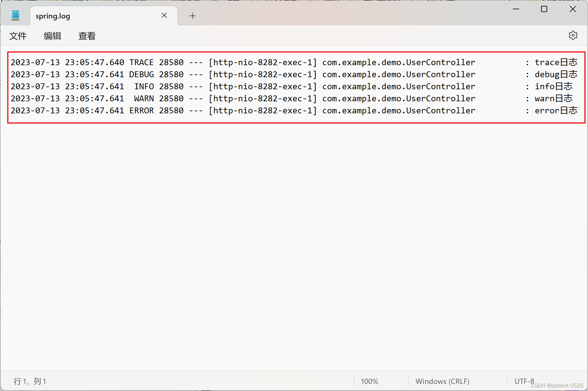Click the ERROR log level text

pos(141,111)
